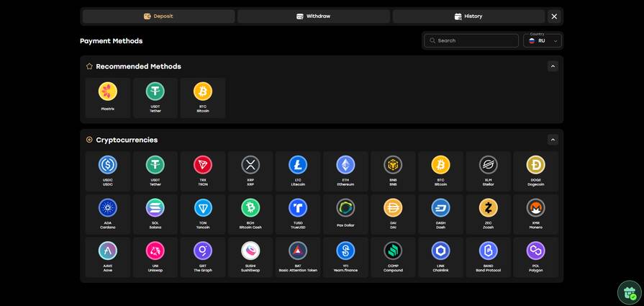Open the gift rewards icon
Viewport: 644px width, 306px height.
(x=630, y=292)
